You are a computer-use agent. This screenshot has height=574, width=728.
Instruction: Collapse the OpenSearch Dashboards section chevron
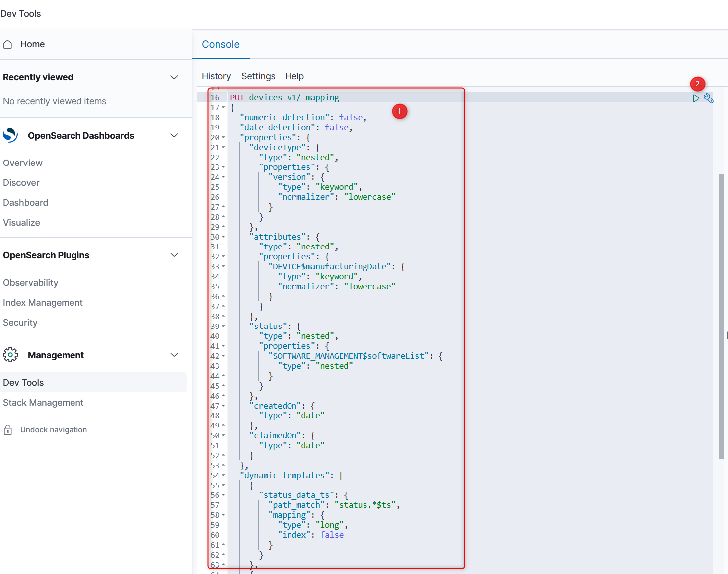[174, 135]
